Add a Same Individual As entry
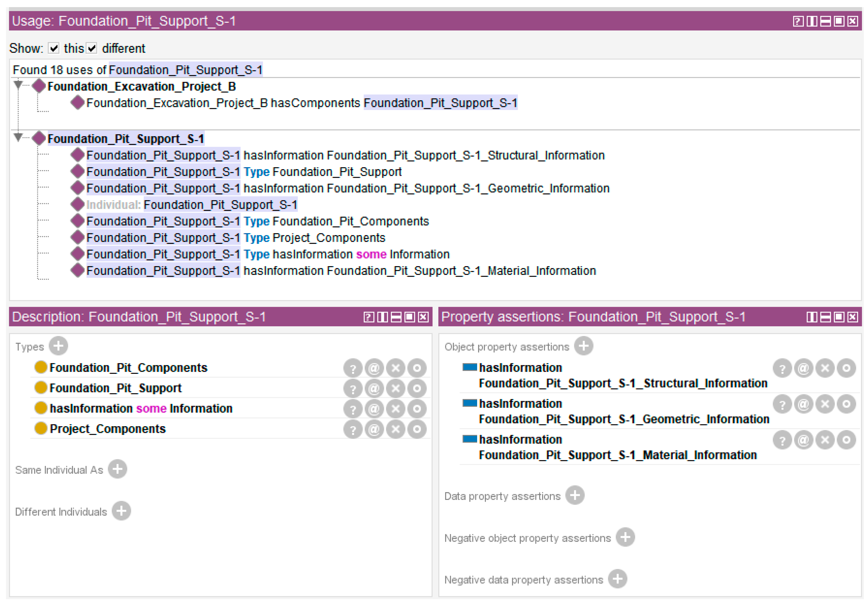This screenshot has width=868, height=603. pos(118,469)
